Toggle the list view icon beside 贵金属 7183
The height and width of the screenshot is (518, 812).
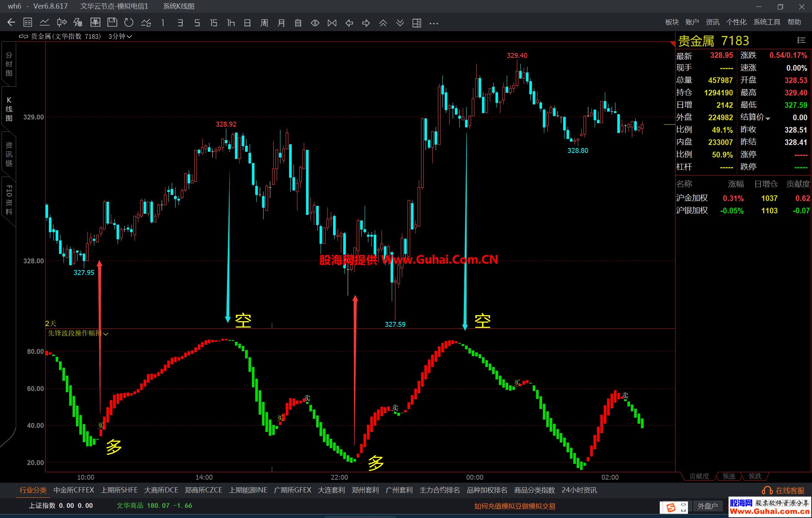click(801, 40)
